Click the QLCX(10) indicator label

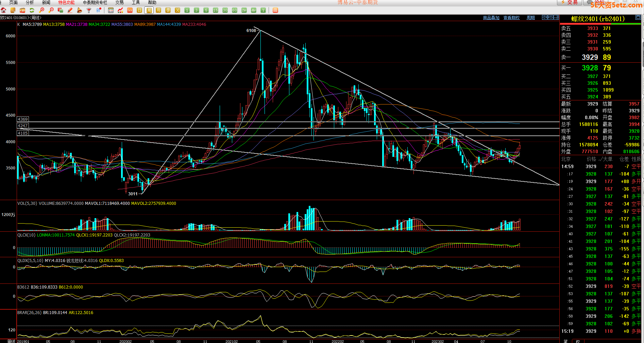coord(27,235)
